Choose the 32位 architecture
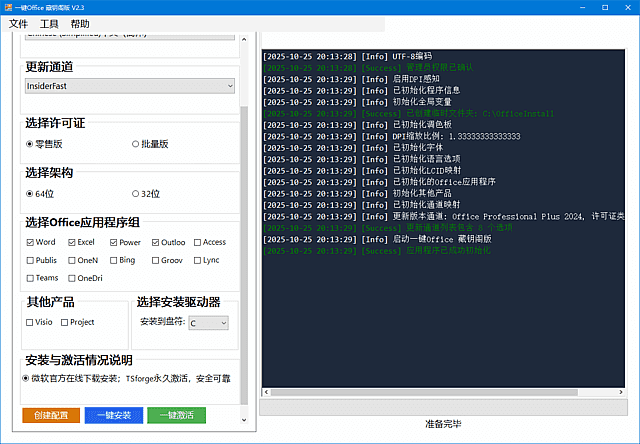The height and width of the screenshot is (444, 640). click(136, 193)
